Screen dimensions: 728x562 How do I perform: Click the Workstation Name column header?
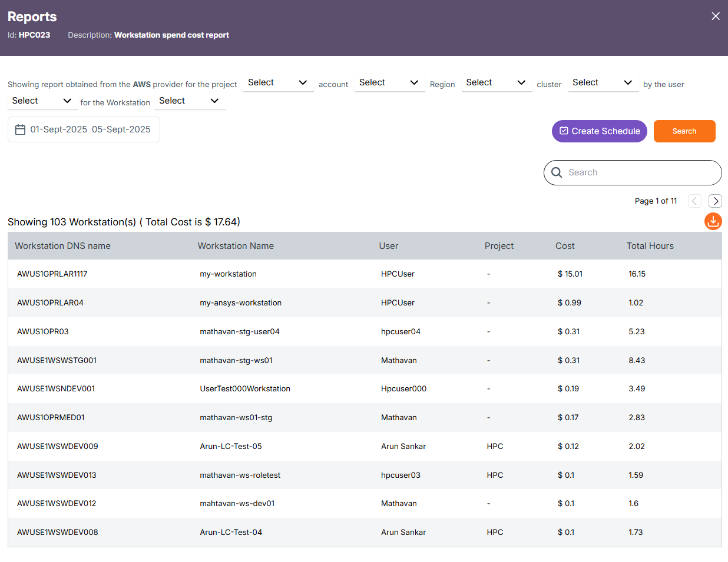click(236, 246)
